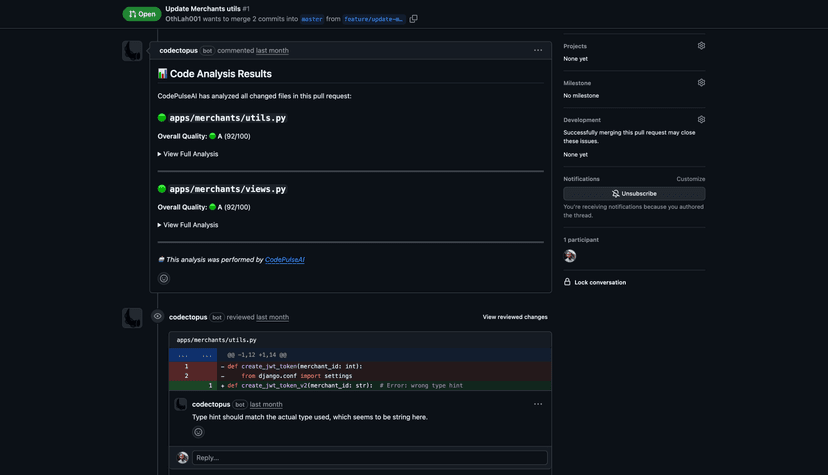This screenshot has height=475, width=828.
Task: Open options menu on Code Analysis comment
Action: [538, 51]
